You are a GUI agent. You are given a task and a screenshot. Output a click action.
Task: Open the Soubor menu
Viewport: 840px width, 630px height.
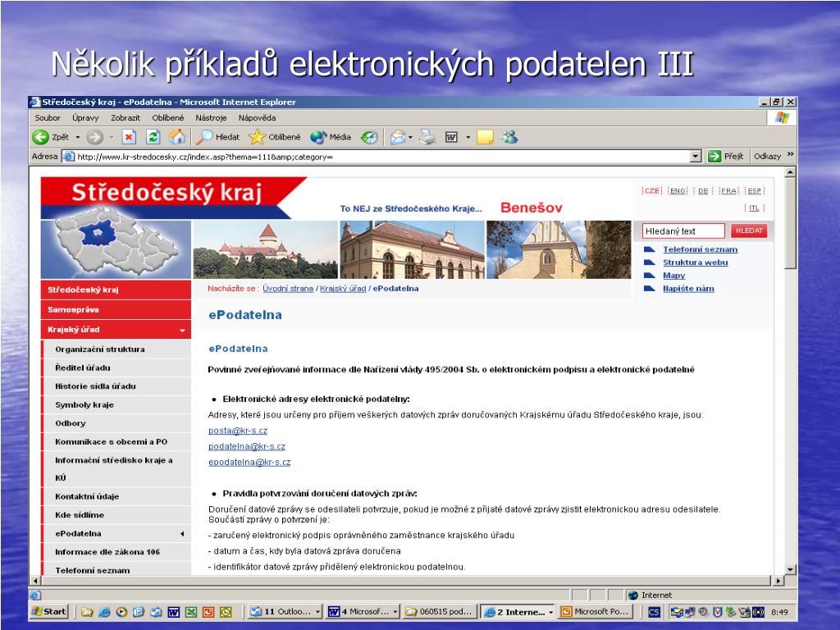[x=47, y=118]
